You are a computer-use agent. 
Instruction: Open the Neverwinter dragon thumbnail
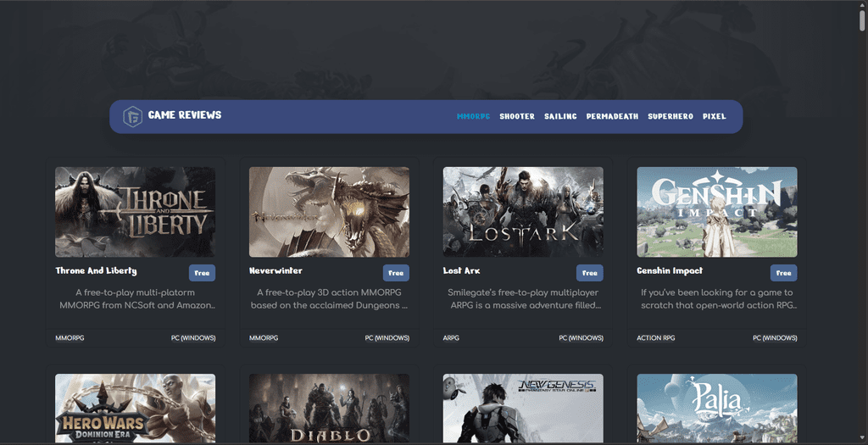tap(330, 212)
